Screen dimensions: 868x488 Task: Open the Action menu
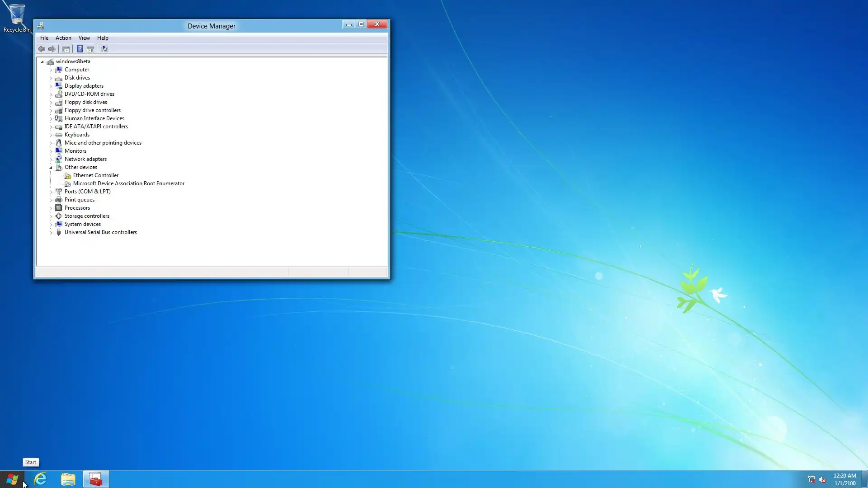pyautogui.click(x=63, y=38)
